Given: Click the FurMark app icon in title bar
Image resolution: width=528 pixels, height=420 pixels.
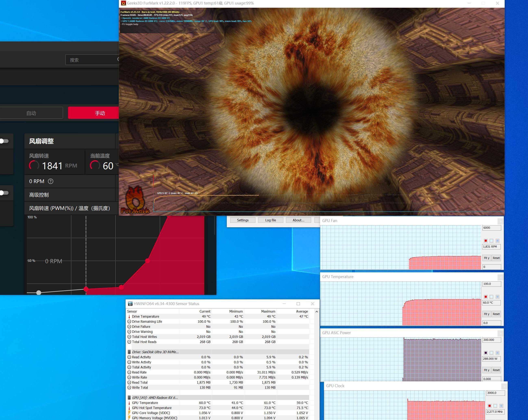Looking at the screenshot, I should pyautogui.click(x=123, y=3).
